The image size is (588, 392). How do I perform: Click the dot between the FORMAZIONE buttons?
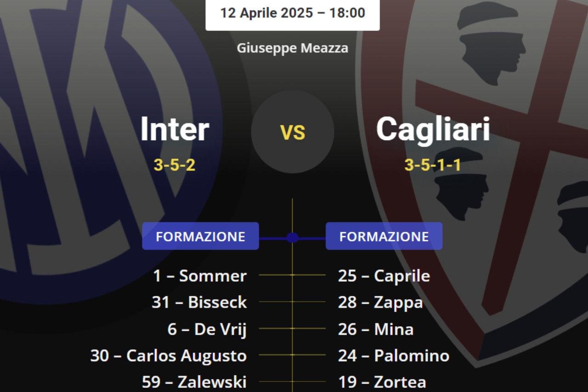click(x=293, y=238)
